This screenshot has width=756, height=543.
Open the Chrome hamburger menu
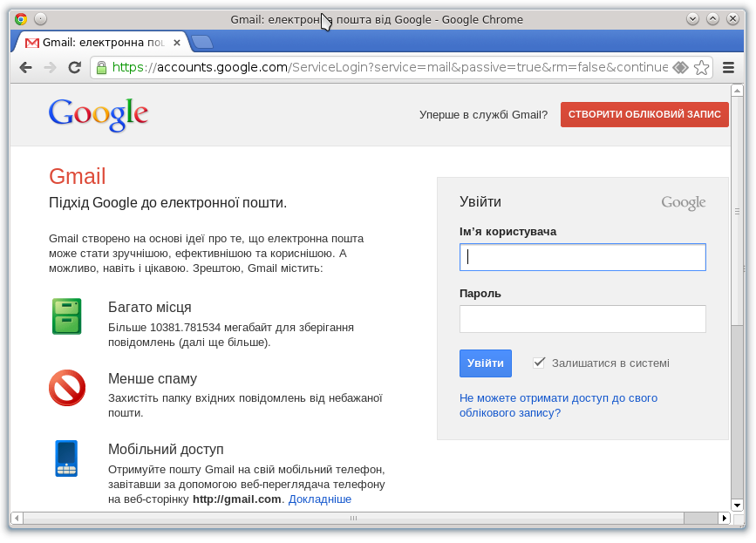coord(728,67)
